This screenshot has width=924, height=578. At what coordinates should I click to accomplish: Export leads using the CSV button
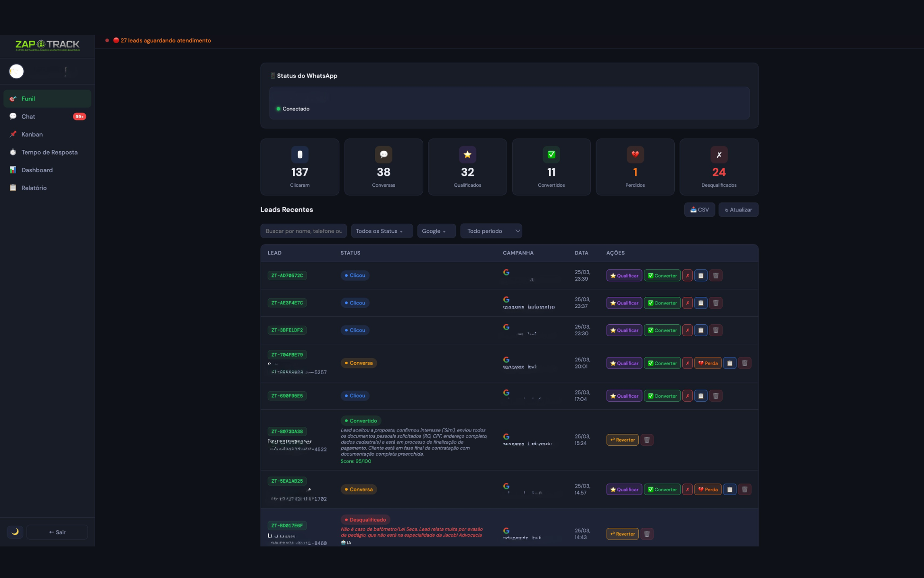pyautogui.click(x=699, y=210)
